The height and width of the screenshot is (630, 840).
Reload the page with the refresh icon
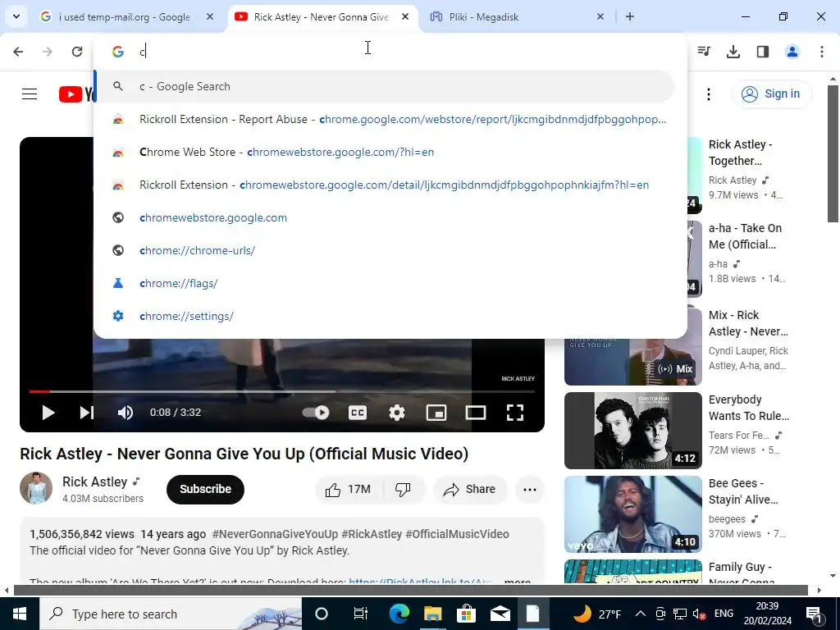[x=77, y=52]
